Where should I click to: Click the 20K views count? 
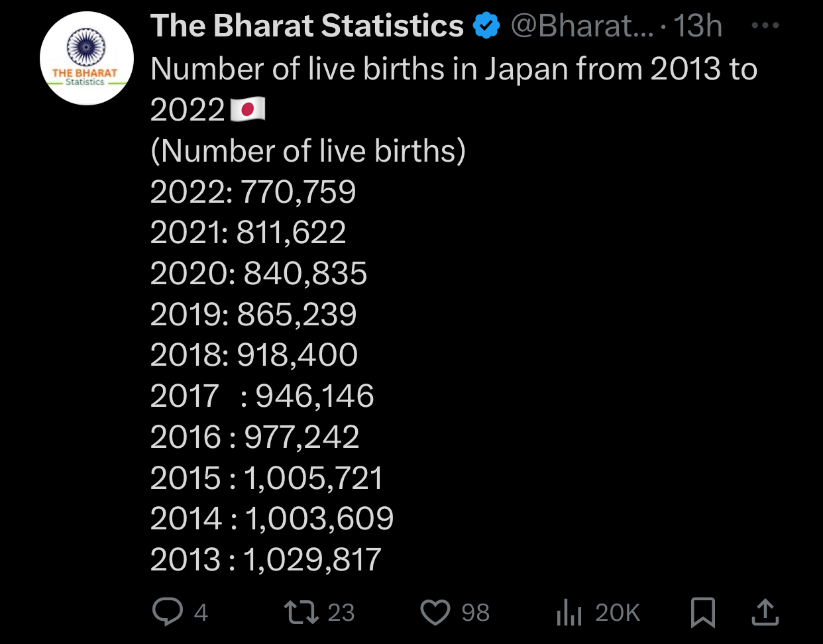618,612
